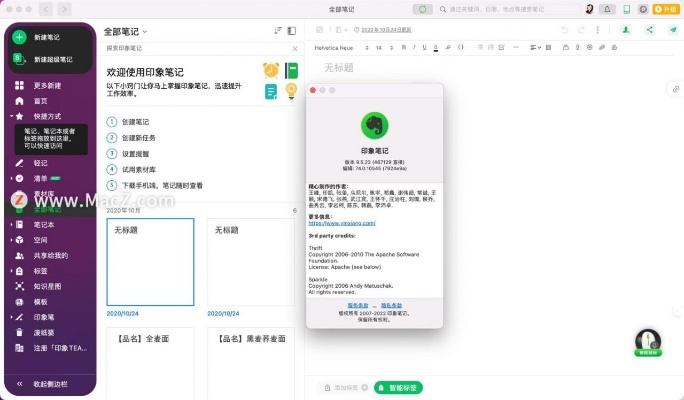Click tip 创建新任务

coord(139,138)
